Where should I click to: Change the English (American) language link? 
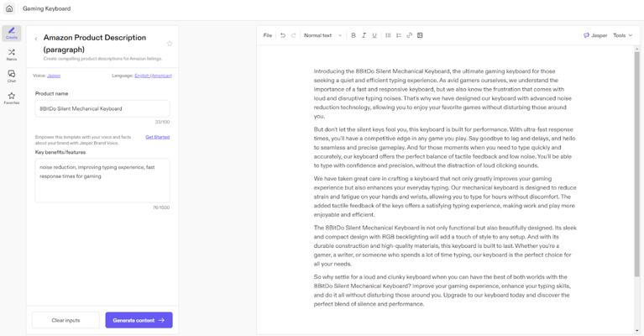[x=153, y=76]
